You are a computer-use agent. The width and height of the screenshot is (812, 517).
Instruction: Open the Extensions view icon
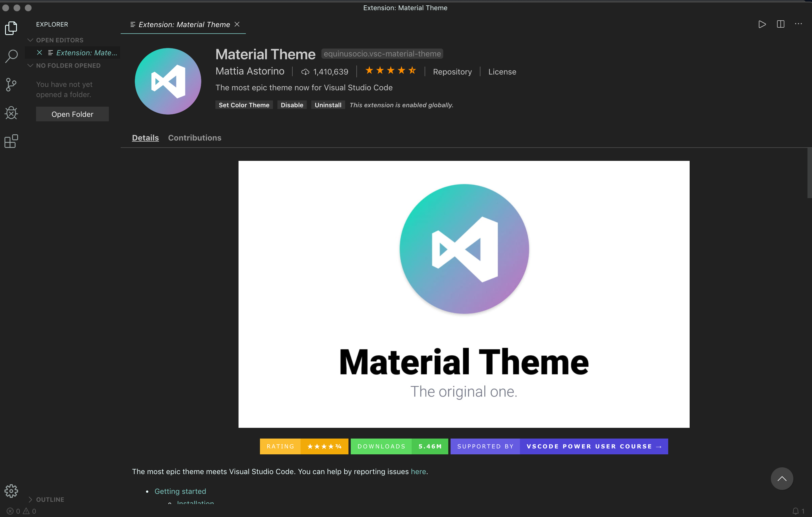point(11,141)
